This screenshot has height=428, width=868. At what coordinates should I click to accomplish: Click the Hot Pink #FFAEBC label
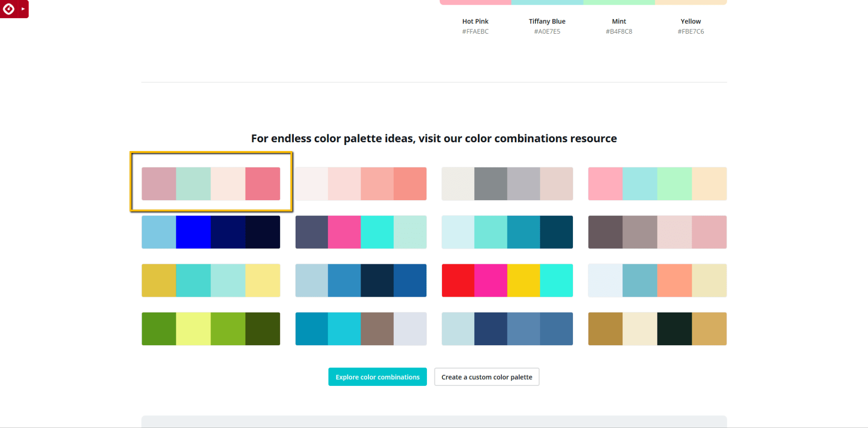coord(475,26)
